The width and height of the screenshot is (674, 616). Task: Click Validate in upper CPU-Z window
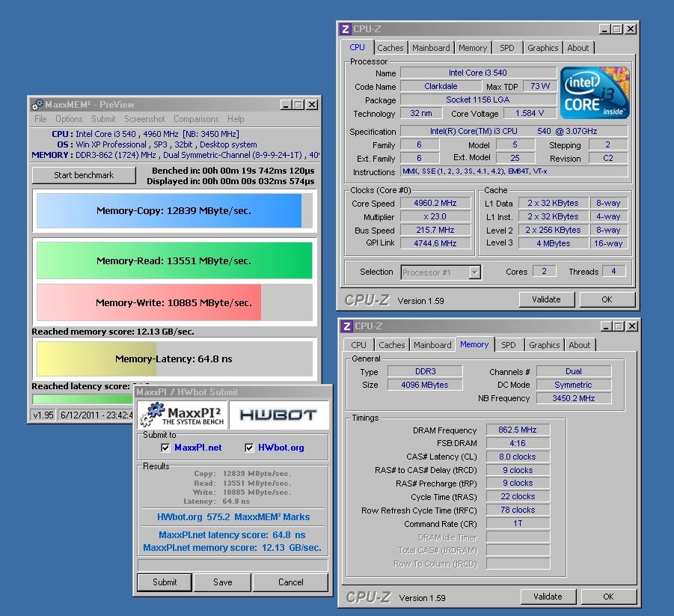pyautogui.click(x=546, y=299)
